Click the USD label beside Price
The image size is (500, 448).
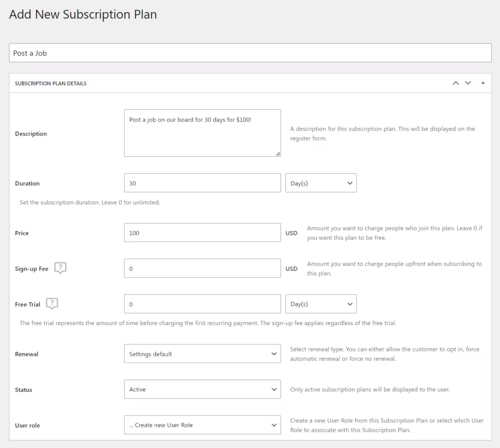292,233
